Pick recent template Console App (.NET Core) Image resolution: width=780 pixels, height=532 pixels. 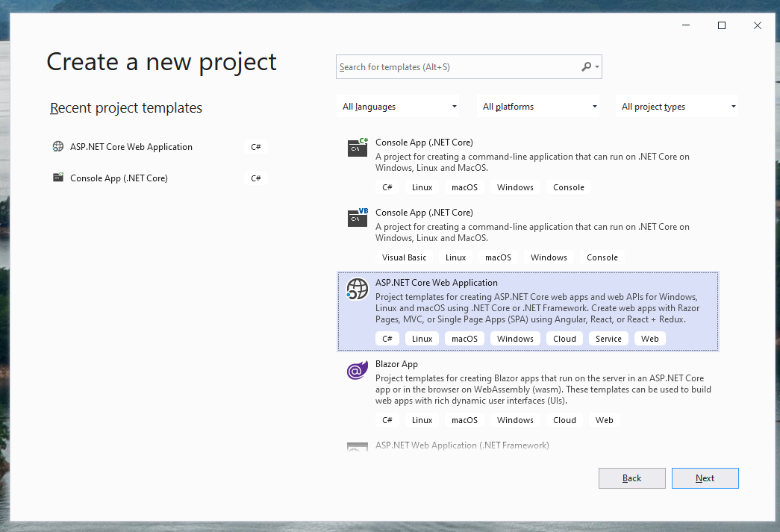(x=119, y=178)
